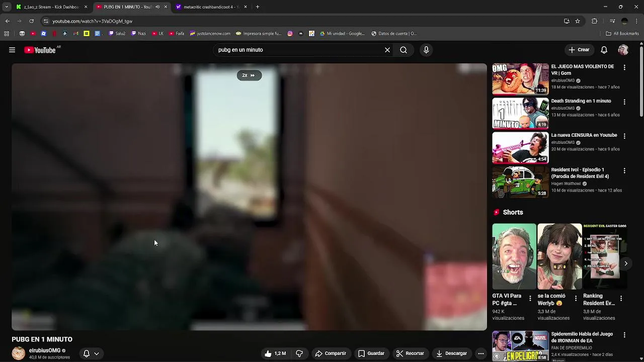Click the Compartir share button
This screenshot has width=644, height=362.
pyautogui.click(x=331, y=353)
